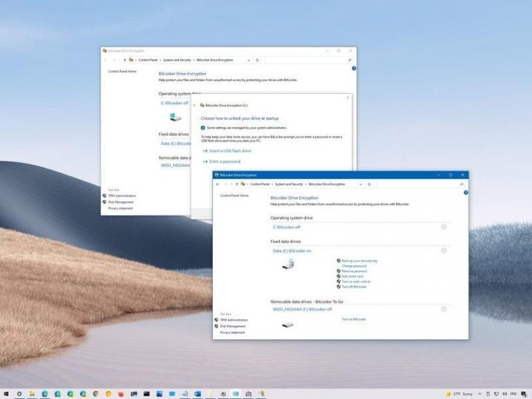Screen dimensions: 532x399
Task: Click Turn on auto-unlock link
Action: (x=355, y=282)
